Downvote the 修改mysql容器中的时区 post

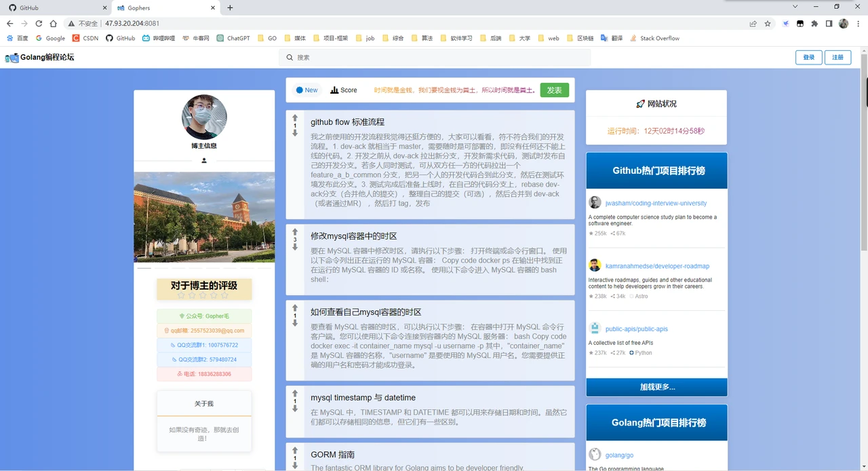(295, 247)
